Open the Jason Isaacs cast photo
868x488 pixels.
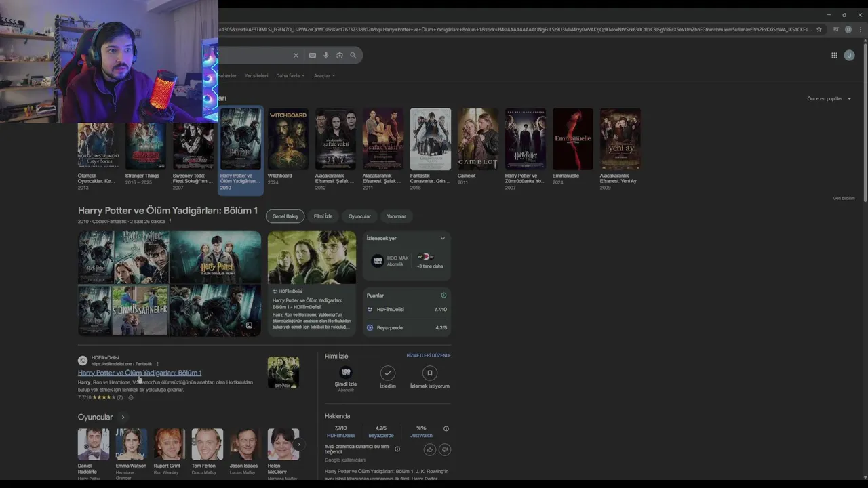pos(245,444)
